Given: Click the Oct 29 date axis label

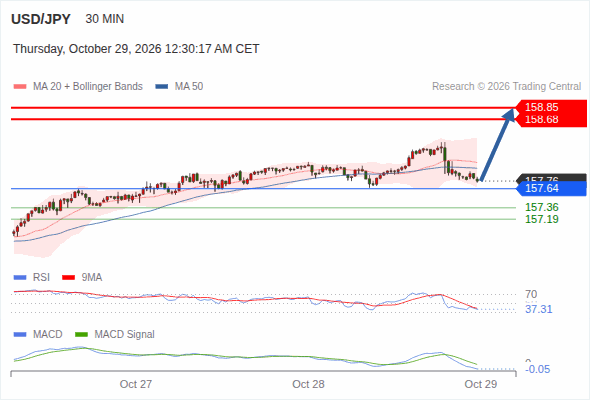Looking at the screenshot, I should click(481, 384).
